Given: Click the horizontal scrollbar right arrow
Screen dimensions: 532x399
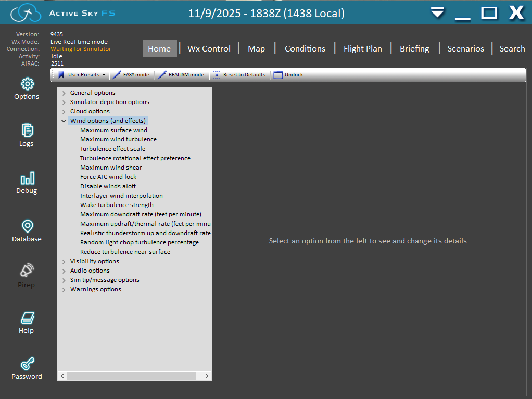Looking at the screenshot, I should (207, 376).
